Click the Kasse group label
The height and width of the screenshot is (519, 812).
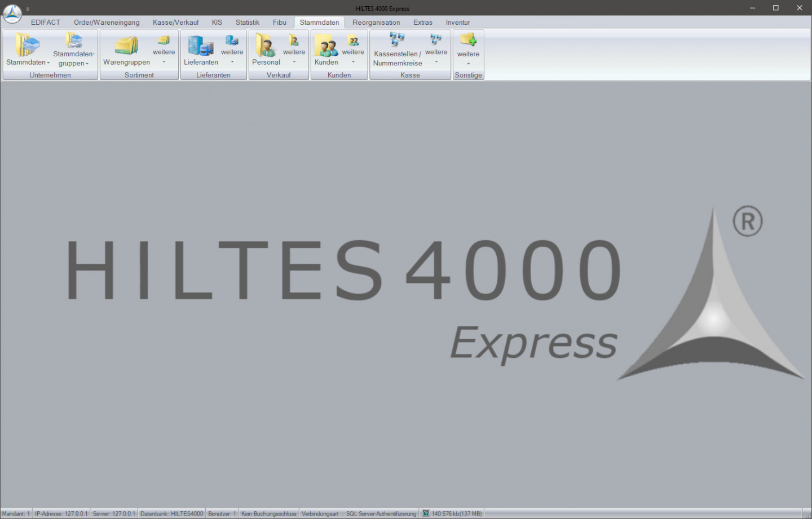click(x=410, y=75)
